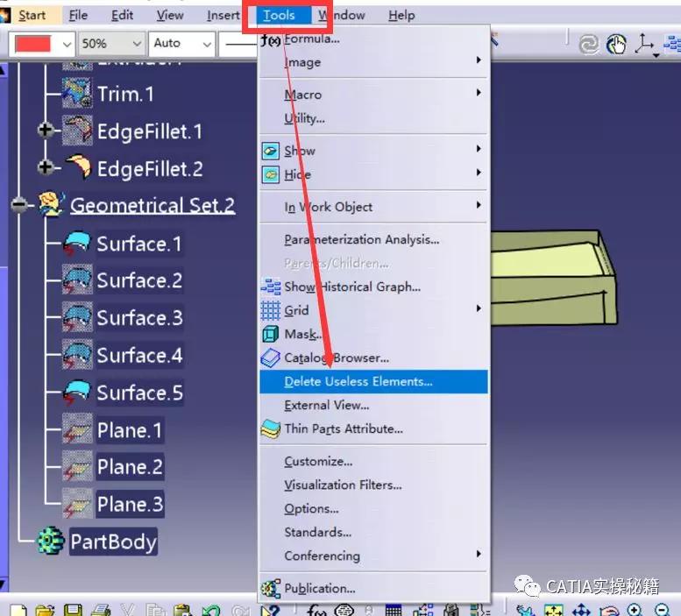Open the Grid submenu
681x616 pixels.
(373, 310)
